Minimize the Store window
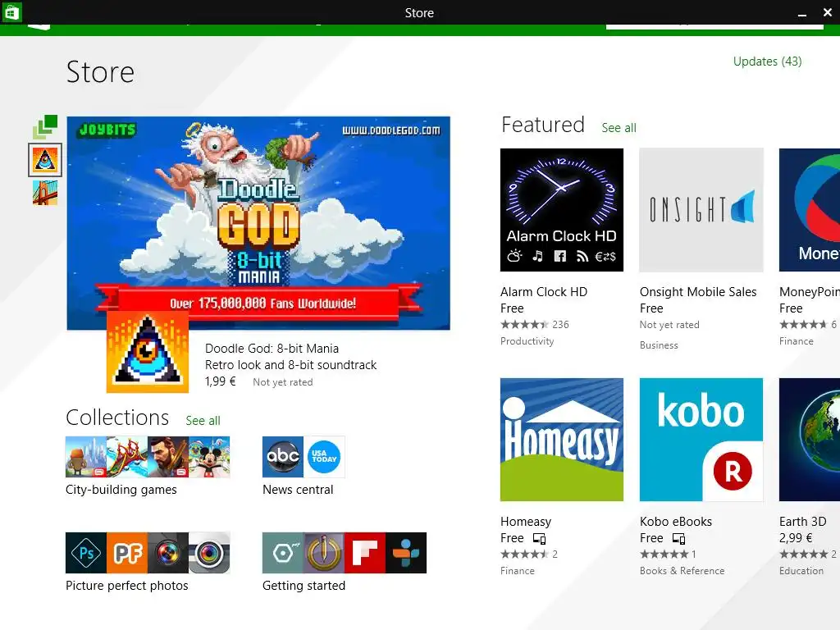 click(802, 13)
